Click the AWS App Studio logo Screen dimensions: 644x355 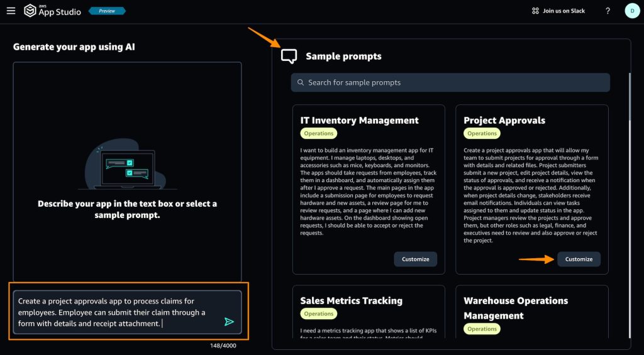(53, 11)
